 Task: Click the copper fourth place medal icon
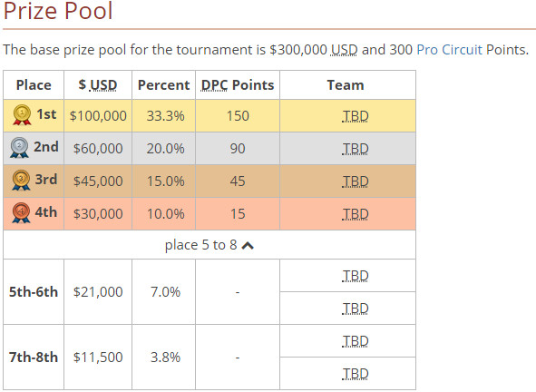coord(21,212)
